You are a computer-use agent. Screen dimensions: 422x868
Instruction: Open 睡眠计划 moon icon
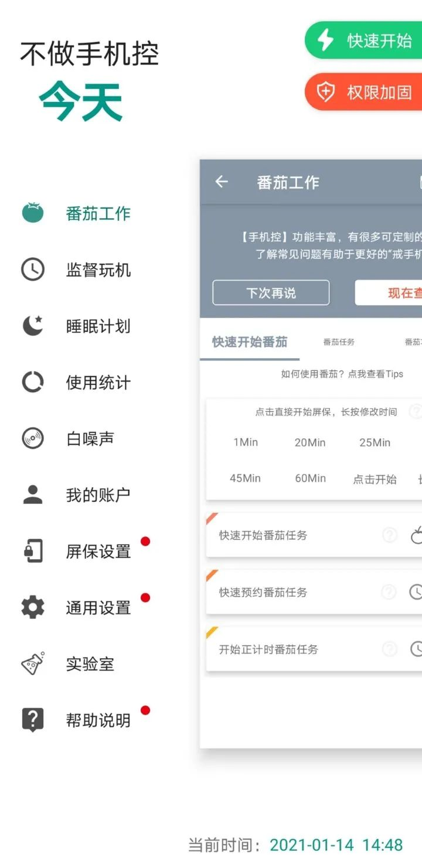pos(33,326)
